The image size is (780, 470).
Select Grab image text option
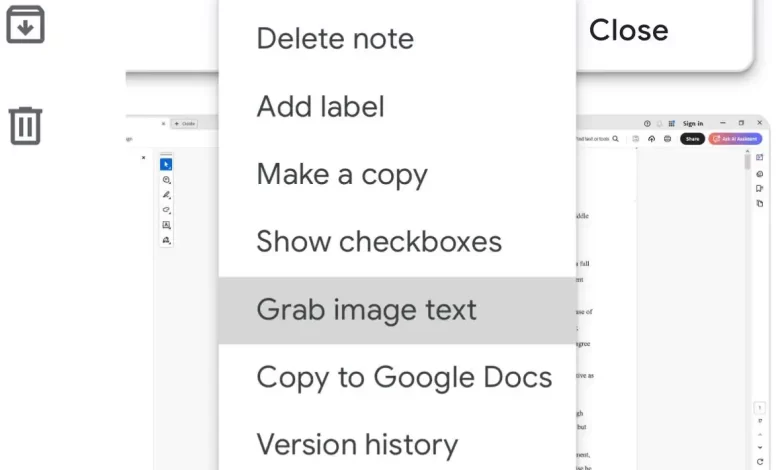pos(366,310)
